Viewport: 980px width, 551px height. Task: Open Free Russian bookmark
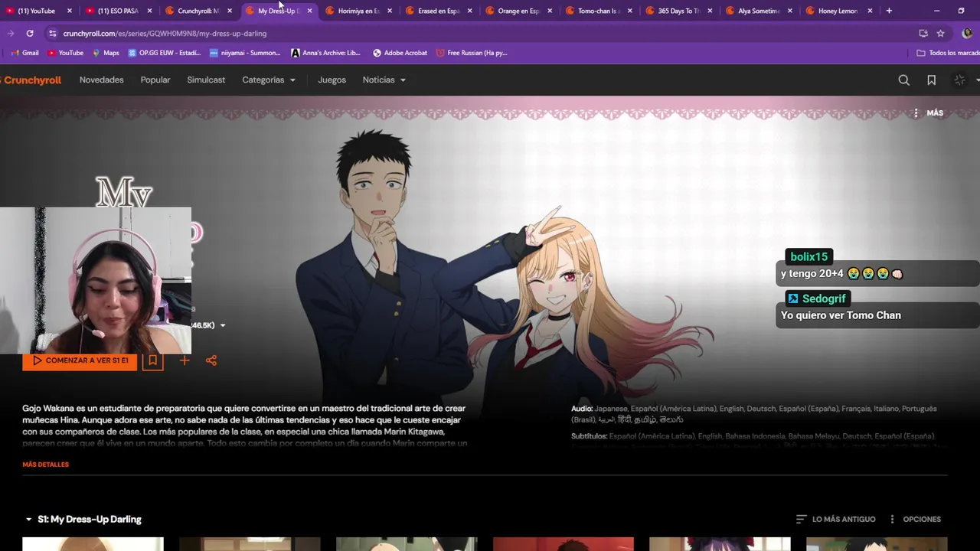pos(472,53)
